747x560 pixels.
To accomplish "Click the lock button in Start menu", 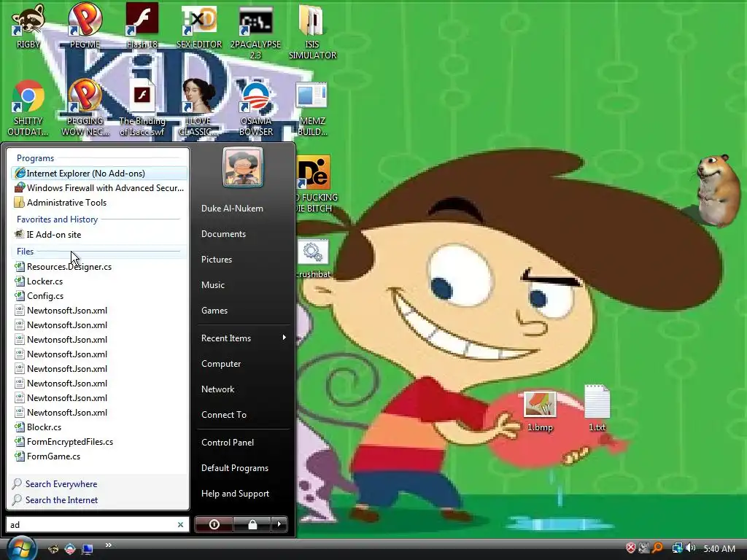I will (x=252, y=524).
